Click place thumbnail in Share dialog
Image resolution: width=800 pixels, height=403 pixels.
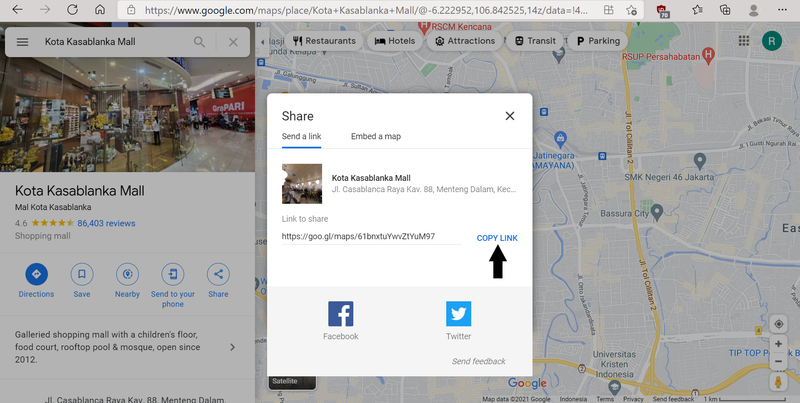(x=302, y=184)
